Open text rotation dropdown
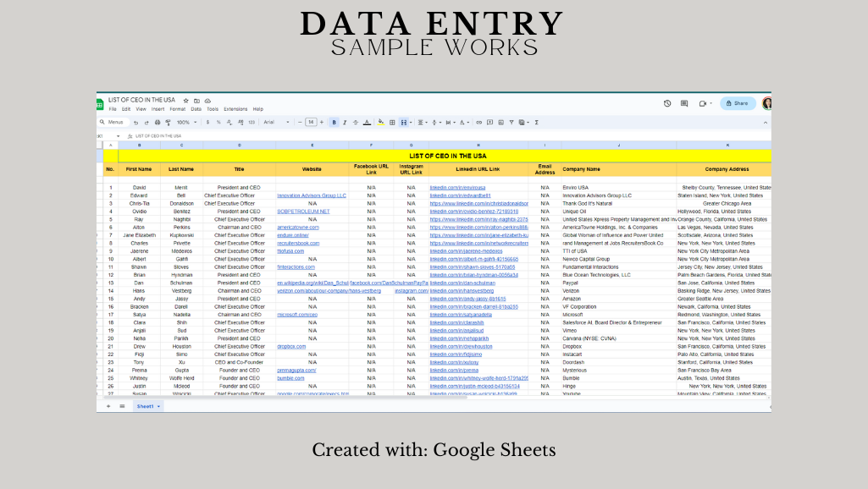Image resolution: width=868 pixels, height=489 pixels. [463, 122]
